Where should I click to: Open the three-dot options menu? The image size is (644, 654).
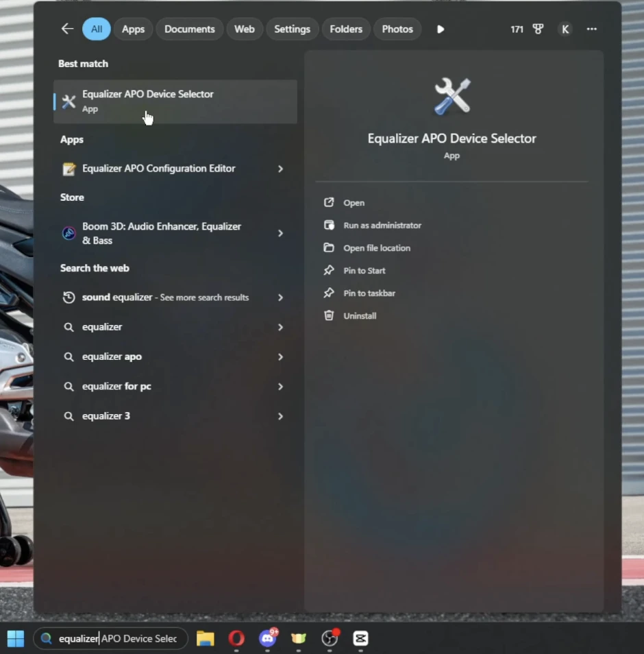(x=591, y=29)
